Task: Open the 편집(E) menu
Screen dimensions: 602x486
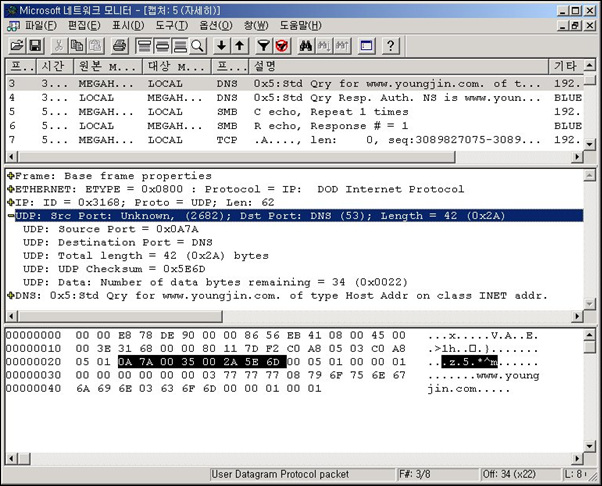Action: coord(84,26)
